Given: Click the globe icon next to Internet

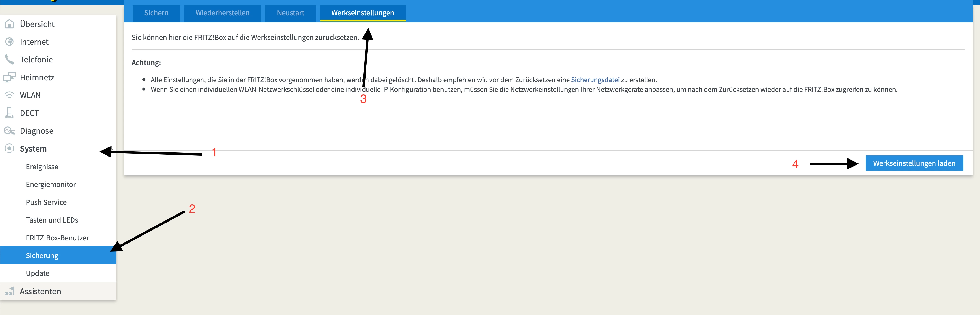Looking at the screenshot, I should click(9, 42).
